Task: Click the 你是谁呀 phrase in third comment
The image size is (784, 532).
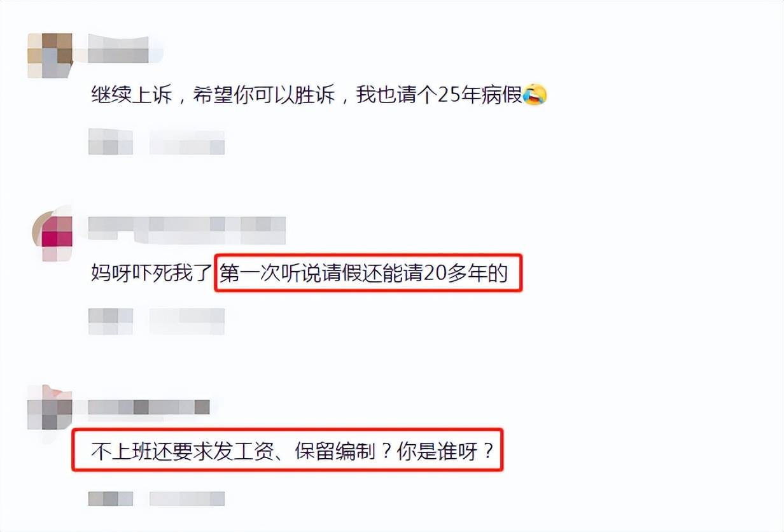Action: [445, 452]
